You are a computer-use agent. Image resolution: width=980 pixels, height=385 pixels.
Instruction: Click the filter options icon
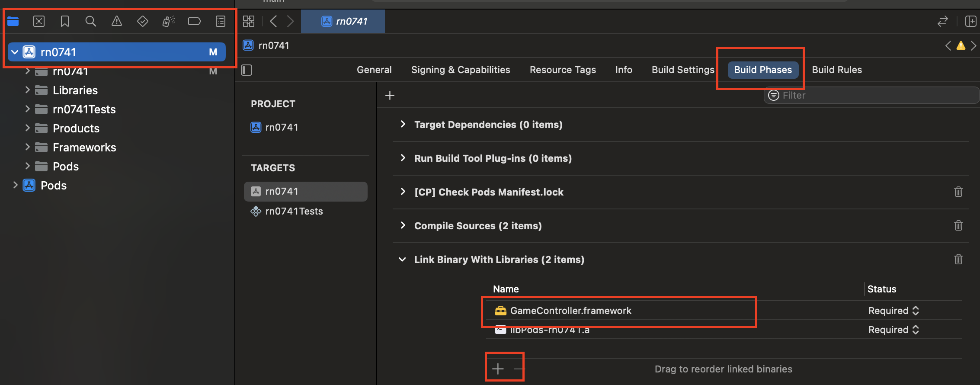pyautogui.click(x=774, y=95)
